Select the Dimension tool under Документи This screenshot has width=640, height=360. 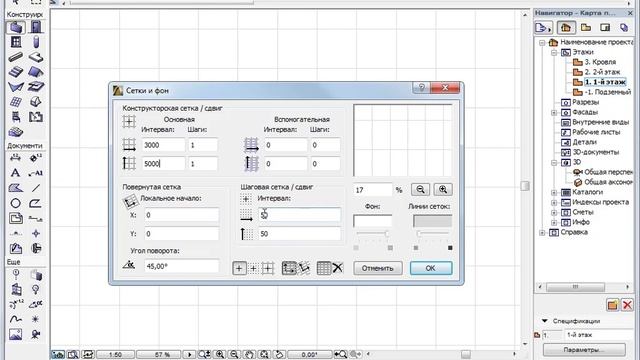pyautogui.click(x=16, y=158)
